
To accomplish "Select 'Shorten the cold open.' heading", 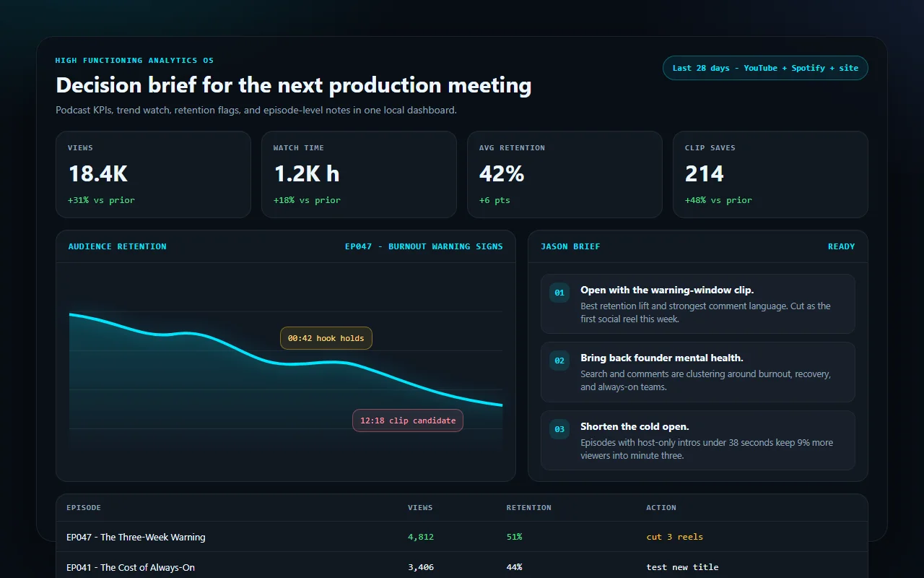I will (635, 426).
